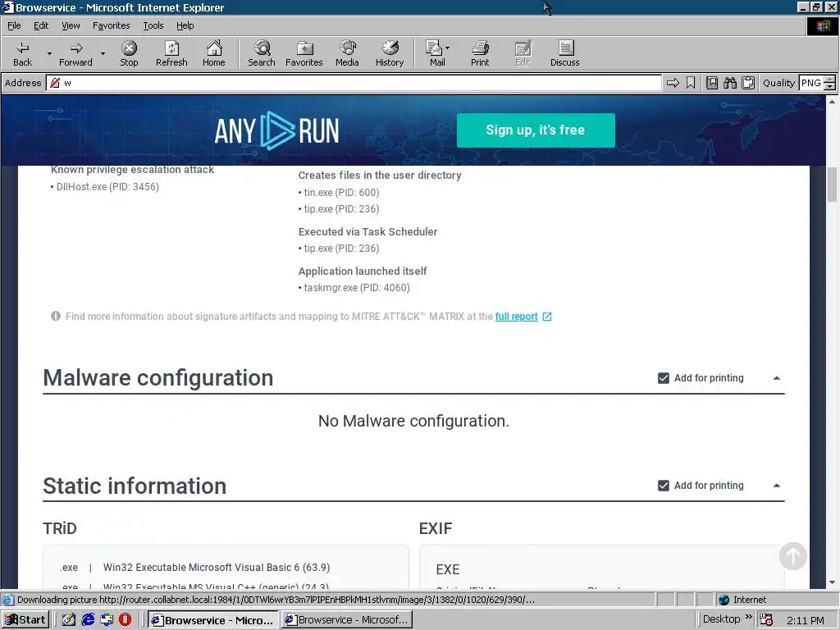Click the Win32 Executable Microsoft Visual Basic 6 row
The image size is (840, 630).
point(195,568)
